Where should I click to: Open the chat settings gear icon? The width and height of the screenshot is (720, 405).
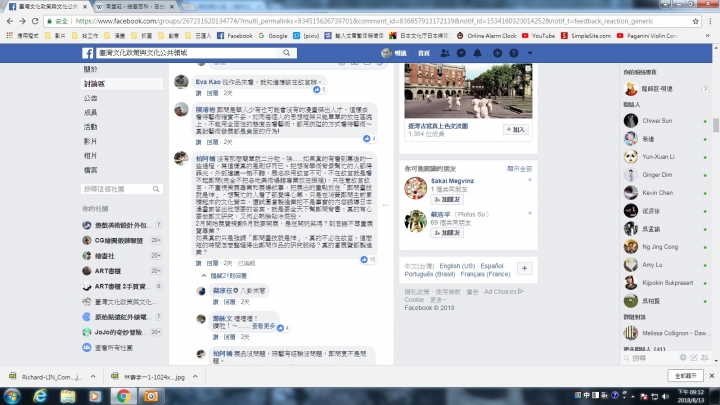coord(683,357)
